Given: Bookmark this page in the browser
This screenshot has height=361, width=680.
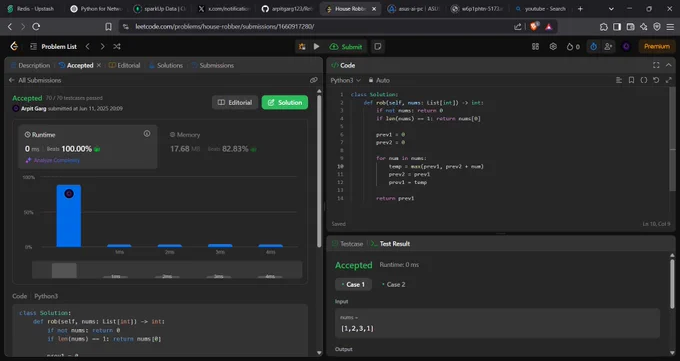Looking at the screenshot, I should click(x=108, y=26).
